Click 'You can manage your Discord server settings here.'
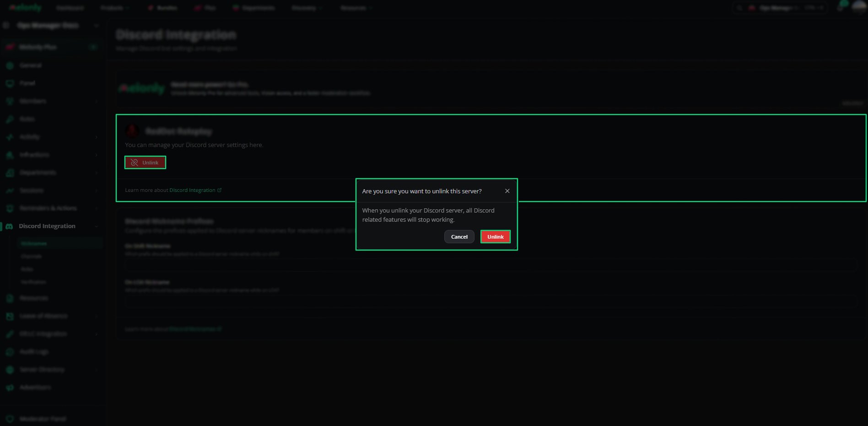Image resolution: width=868 pixels, height=426 pixels. 194,145
